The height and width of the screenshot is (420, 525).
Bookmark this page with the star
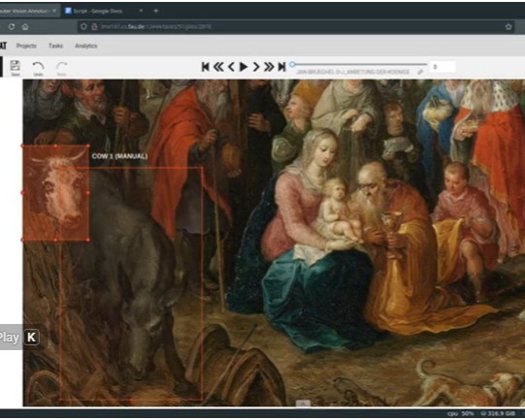pos(509,27)
